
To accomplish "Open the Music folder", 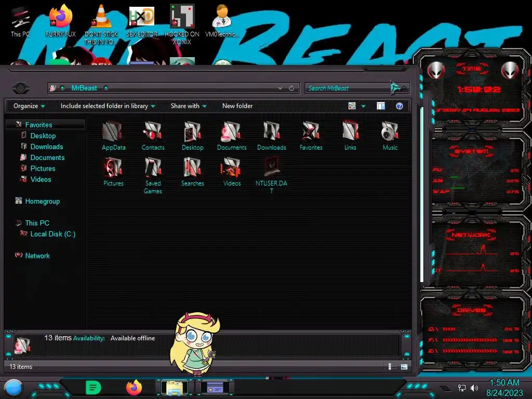I will tap(390, 136).
